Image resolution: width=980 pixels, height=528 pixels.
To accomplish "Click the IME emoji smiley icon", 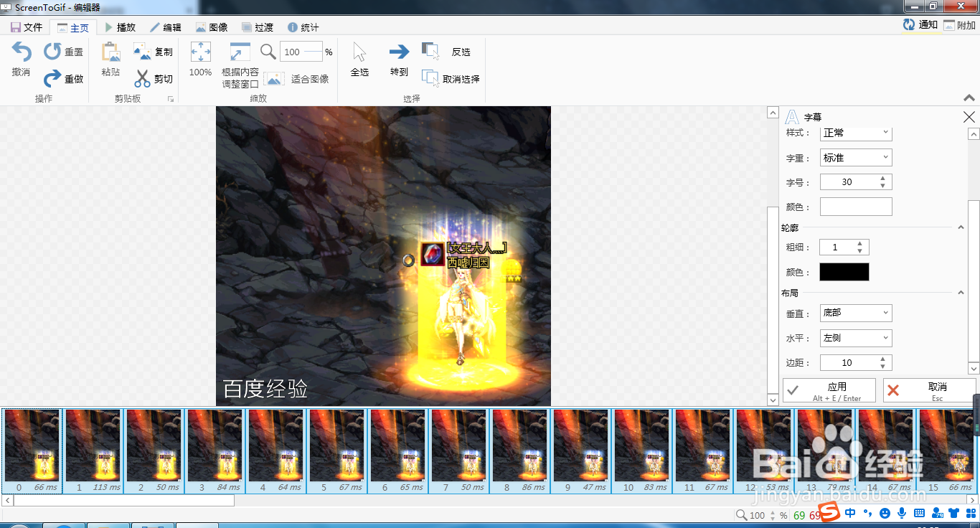I will pos(885,514).
